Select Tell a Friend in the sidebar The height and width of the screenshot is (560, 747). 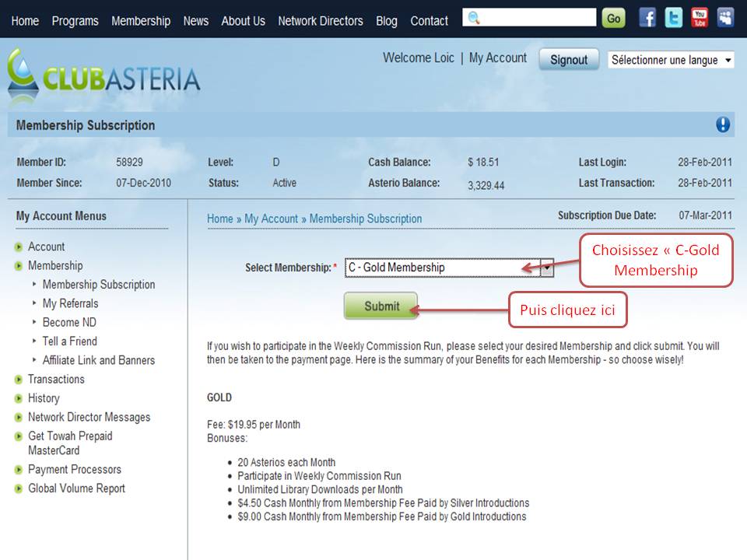(x=69, y=341)
